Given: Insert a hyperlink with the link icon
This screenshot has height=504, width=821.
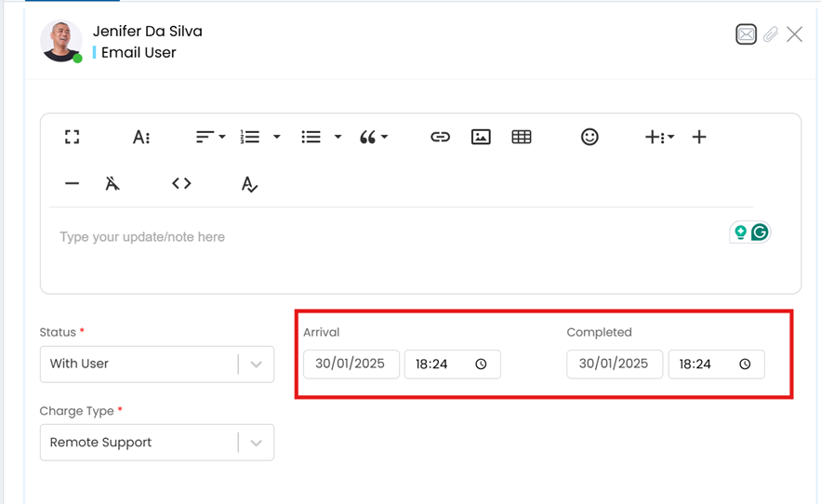Looking at the screenshot, I should click(440, 137).
